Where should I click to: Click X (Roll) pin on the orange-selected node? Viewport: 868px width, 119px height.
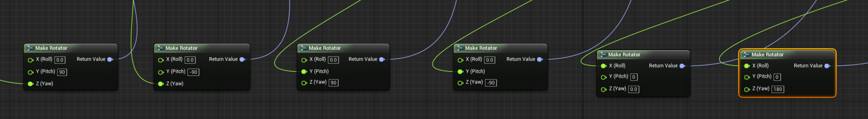point(747,66)
